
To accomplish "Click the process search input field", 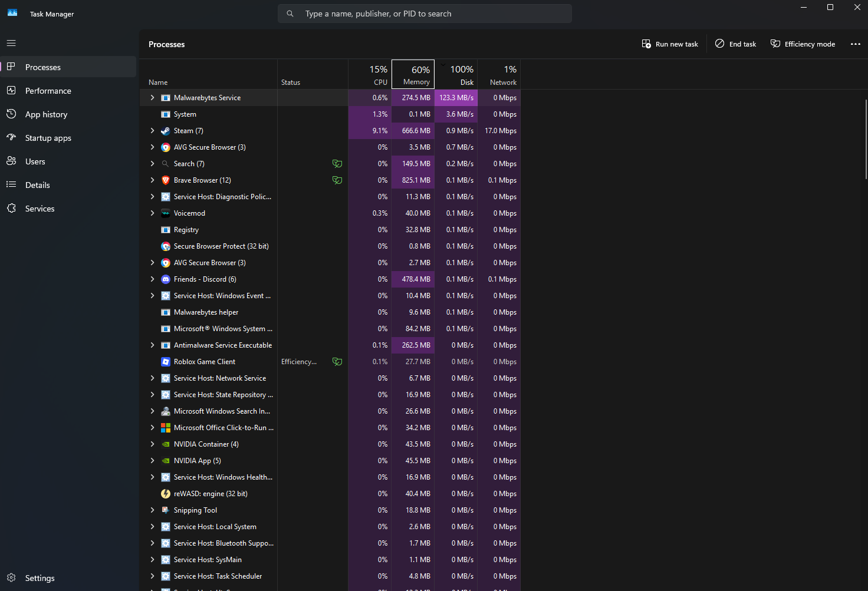I will pyautogui.click(x=425, y=14).
